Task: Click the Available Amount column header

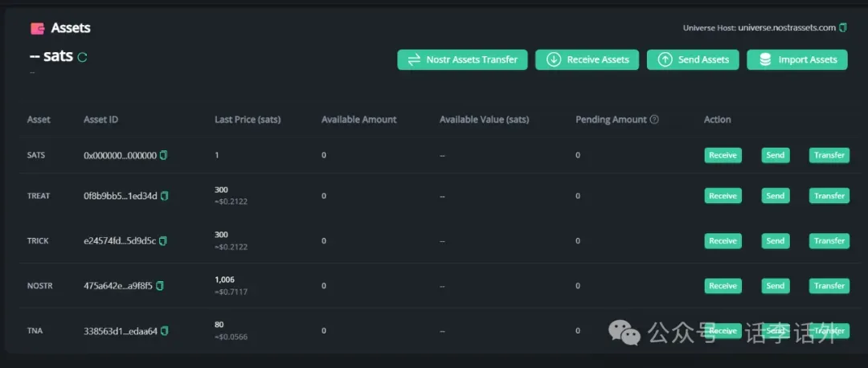Action: tap(358, 120)
